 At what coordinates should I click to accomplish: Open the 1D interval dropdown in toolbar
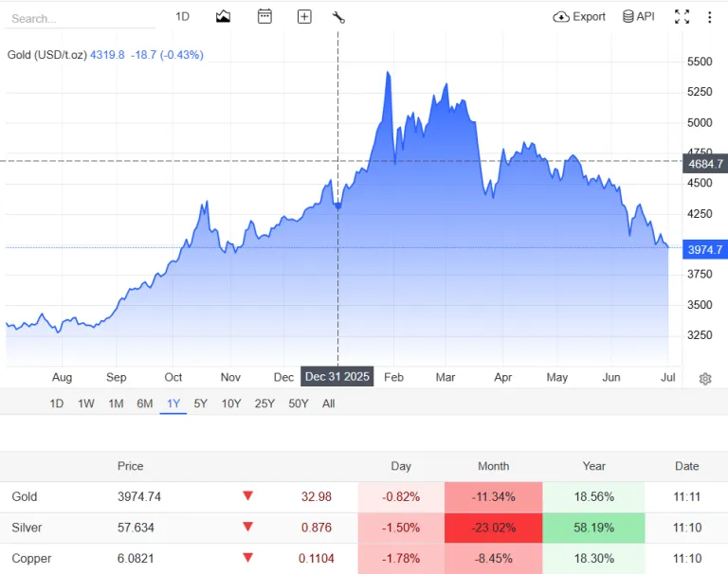(x=182, y=17)
